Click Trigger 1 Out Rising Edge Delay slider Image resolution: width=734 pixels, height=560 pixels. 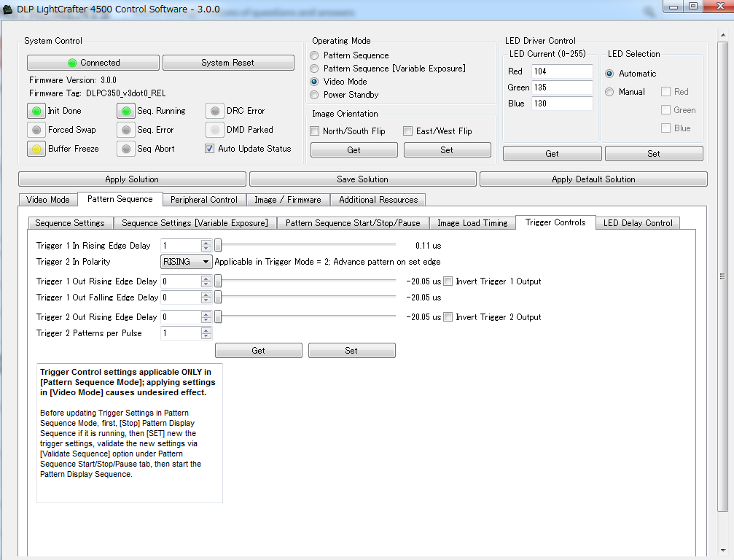tap(305, 281)
